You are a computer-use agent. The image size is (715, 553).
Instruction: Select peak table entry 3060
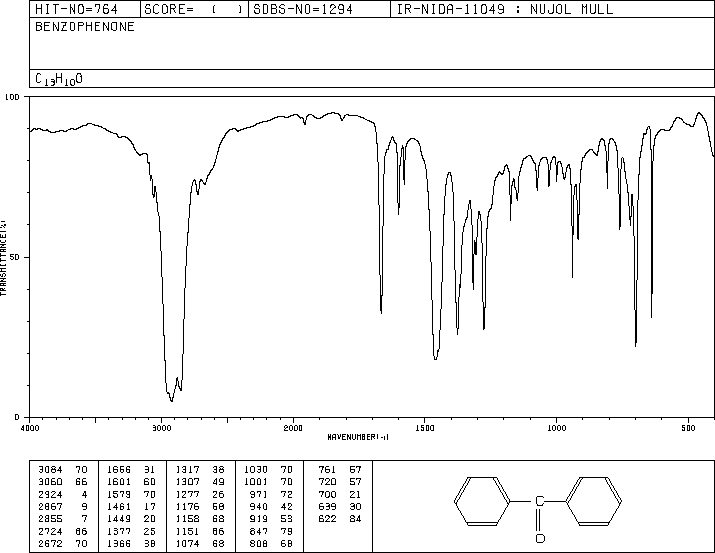point(50,482)
